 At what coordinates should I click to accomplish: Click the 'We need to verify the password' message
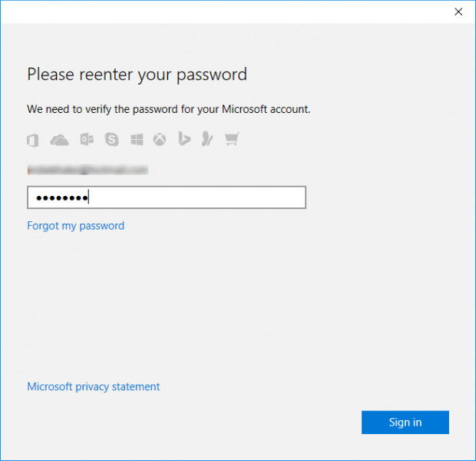tap(169, 109)
